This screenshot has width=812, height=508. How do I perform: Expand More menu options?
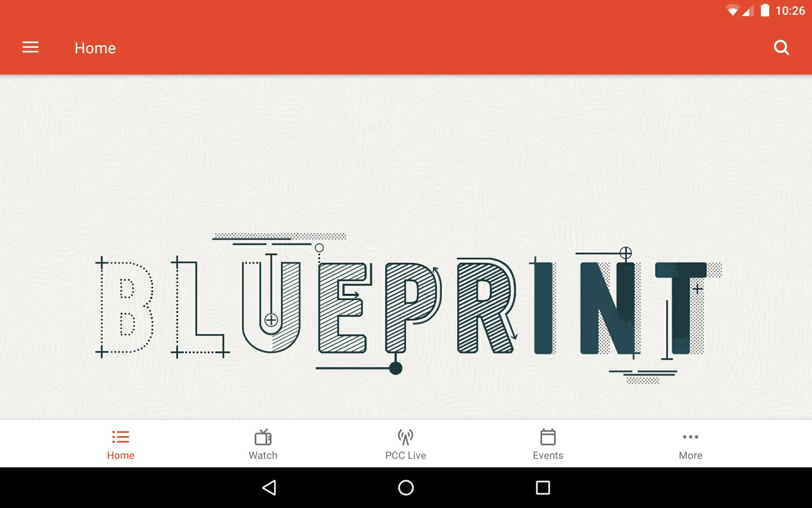click(x=691, y=444)
